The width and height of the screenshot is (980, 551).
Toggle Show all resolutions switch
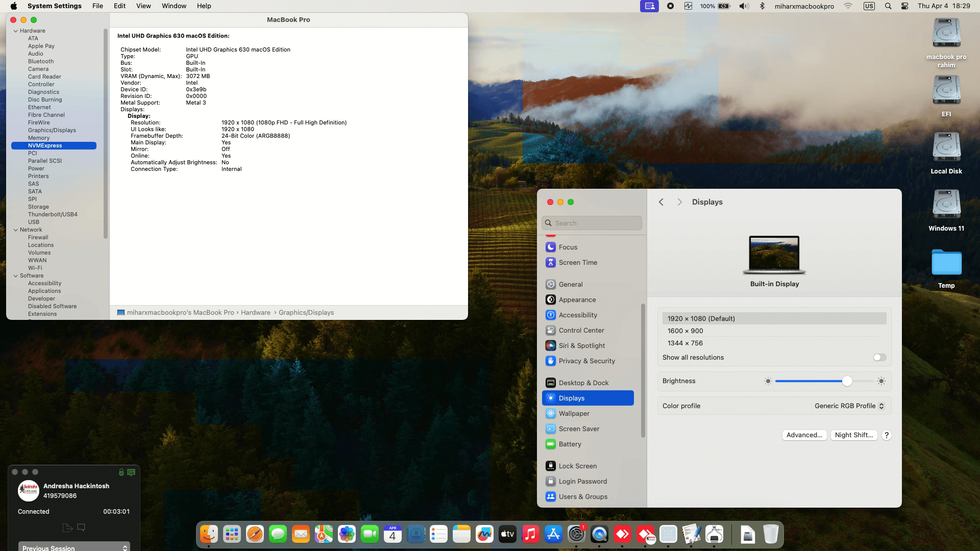click(x=879, y=357)
